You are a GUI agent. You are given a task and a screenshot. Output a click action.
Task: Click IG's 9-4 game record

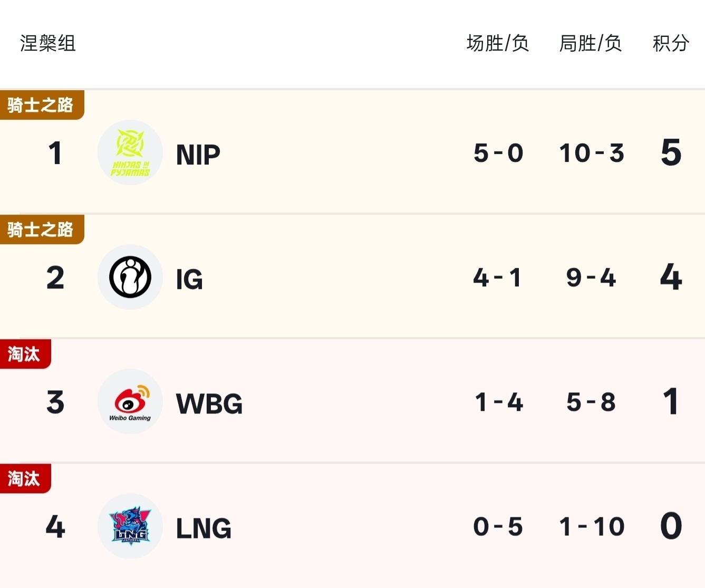591,277
